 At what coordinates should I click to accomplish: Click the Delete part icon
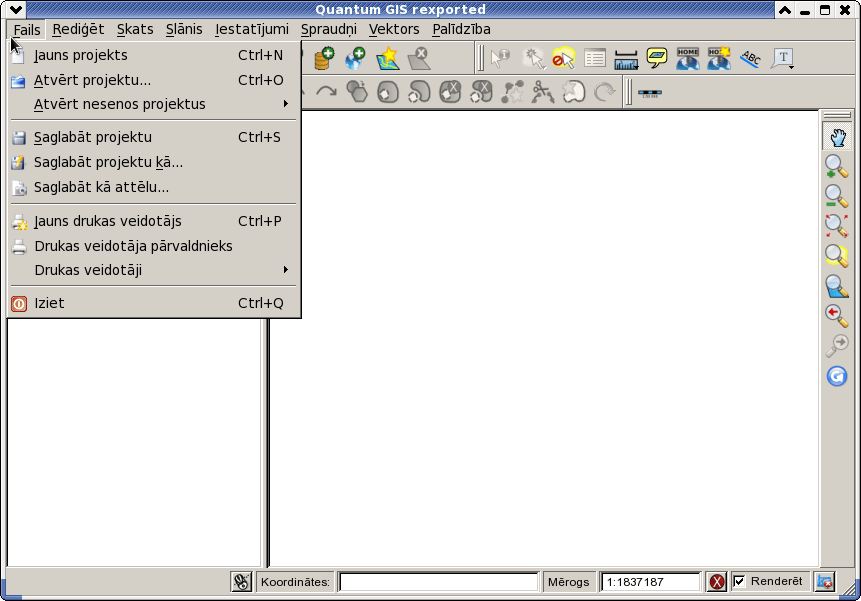[481, 92]
